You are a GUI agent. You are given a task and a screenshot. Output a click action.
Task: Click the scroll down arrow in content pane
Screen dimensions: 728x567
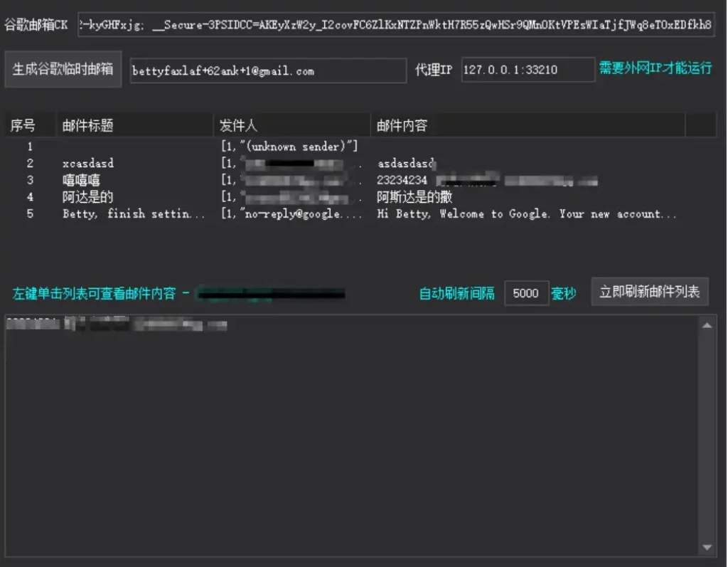(707, 547)
